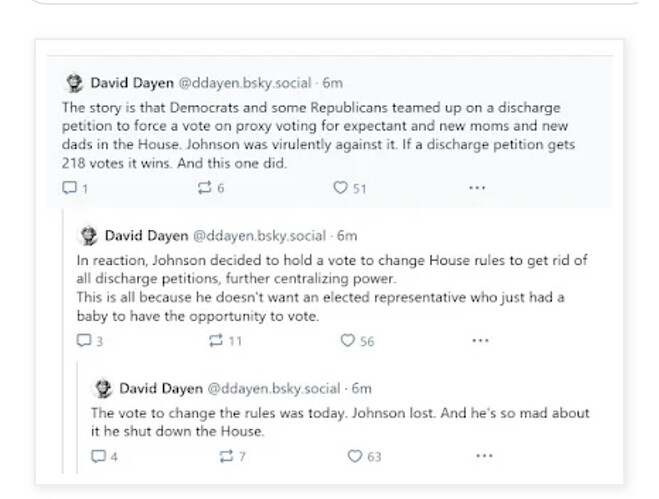Open more options on third post
This screenshot has width=659, height=499.
click(x=484, y=455)
